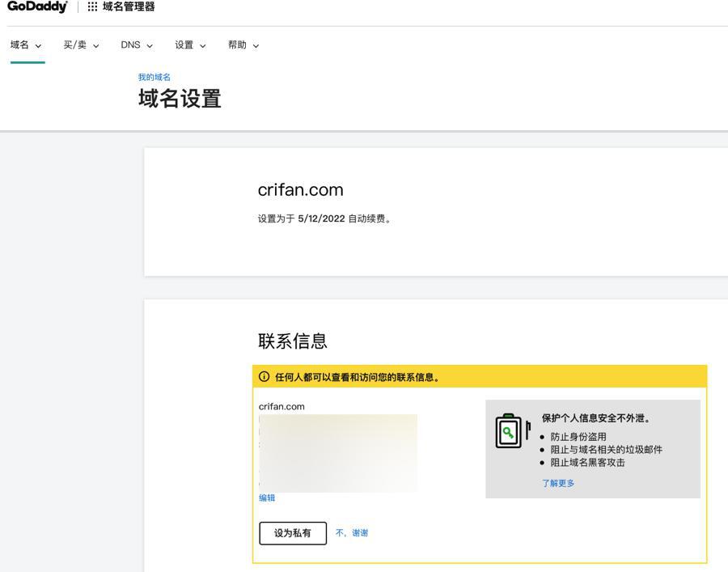Open the 了解更多 link

(558, 483)
